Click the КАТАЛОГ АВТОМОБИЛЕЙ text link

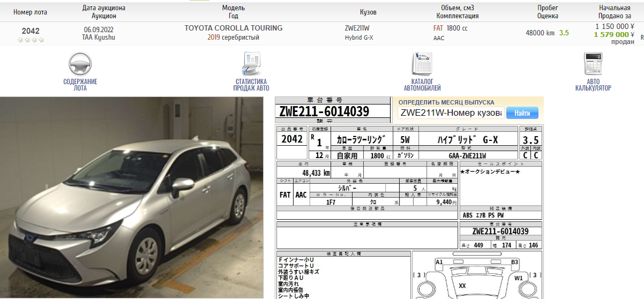pos(422,85)
